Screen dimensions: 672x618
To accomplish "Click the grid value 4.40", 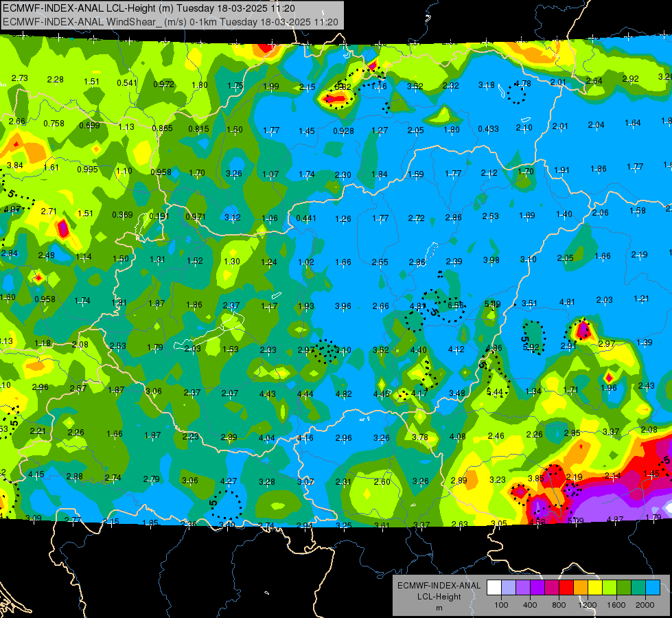I will pos(418,350).
